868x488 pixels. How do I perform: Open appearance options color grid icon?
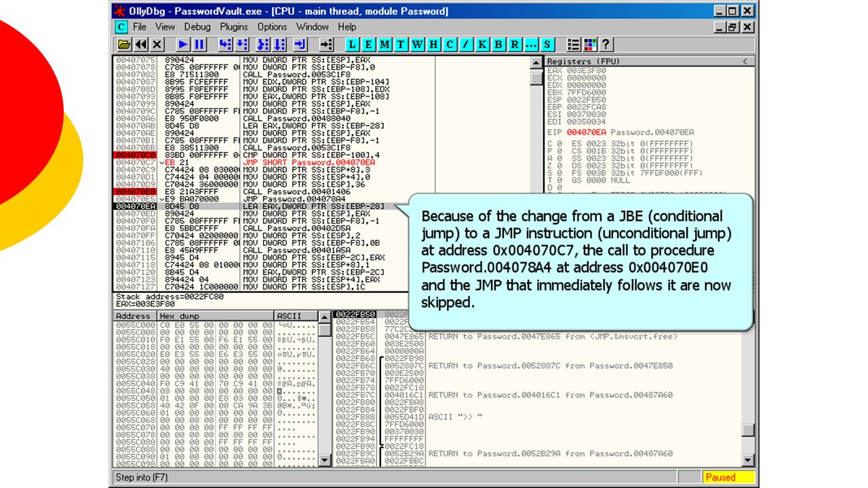pos(590,44)
